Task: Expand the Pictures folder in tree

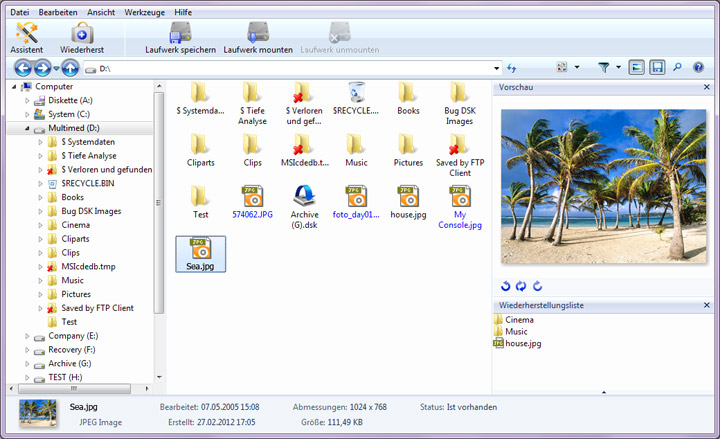Action: point(40,294)
